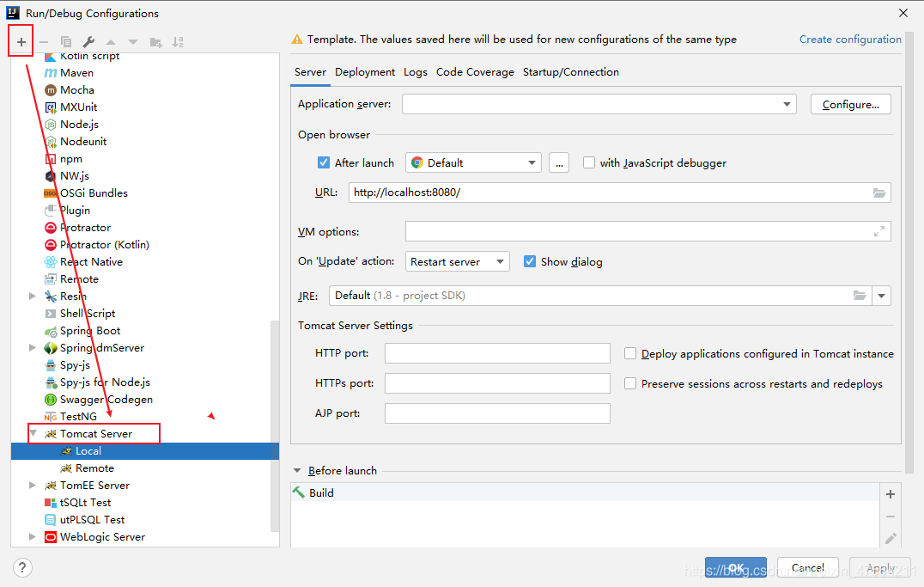Click the Remove Configuration minus icon
Image resolution: width=924 pixels, height=587 pixels.
(44, 42)
